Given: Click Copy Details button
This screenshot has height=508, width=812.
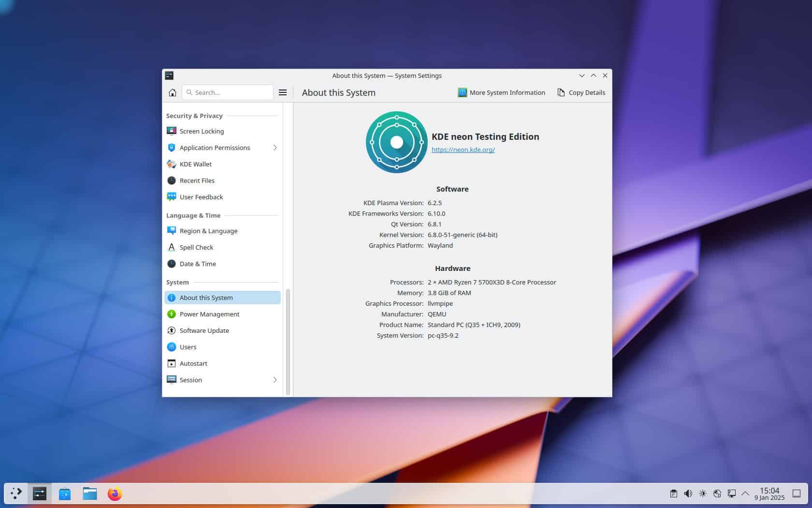Looking at the screenshot, I should [x=580, y=92].
